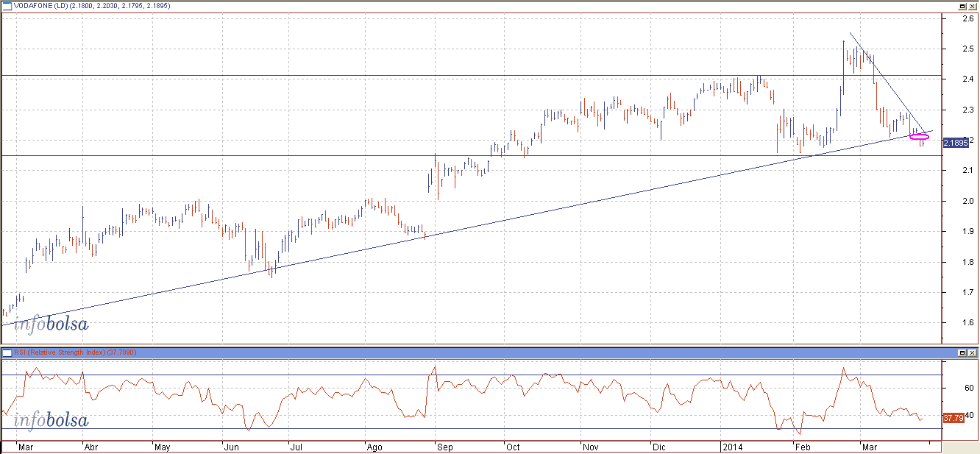Click the Jun month label
980x454 pixels.
pos(231,447)
